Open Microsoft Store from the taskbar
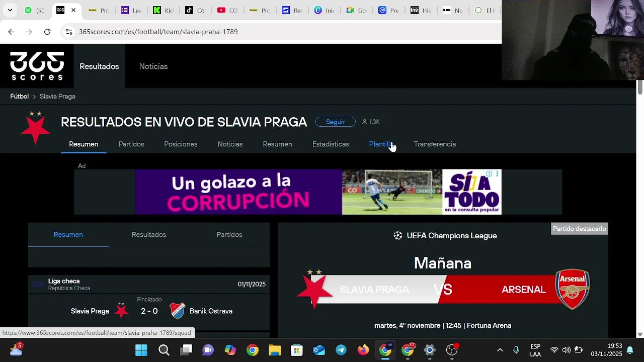 click(297, 350)
